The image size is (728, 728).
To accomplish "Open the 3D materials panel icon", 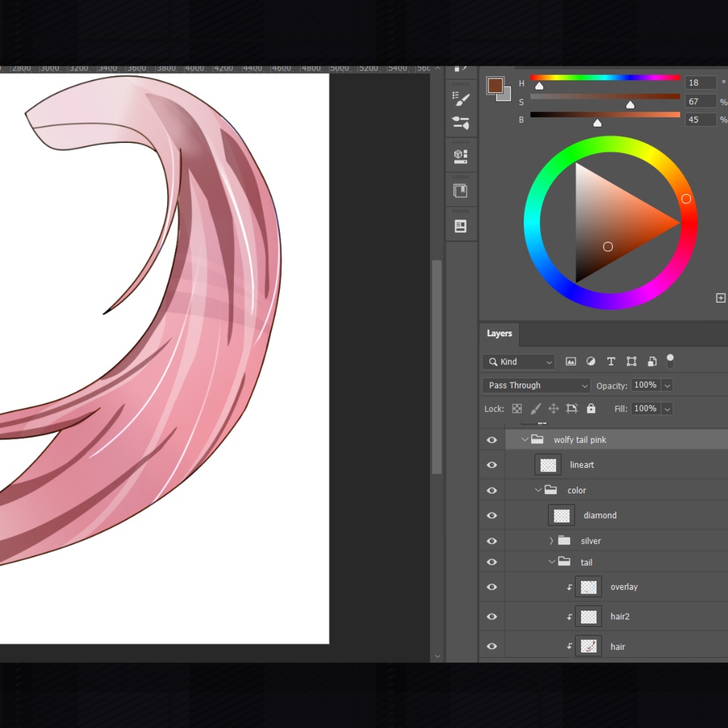I will (461, 156).
